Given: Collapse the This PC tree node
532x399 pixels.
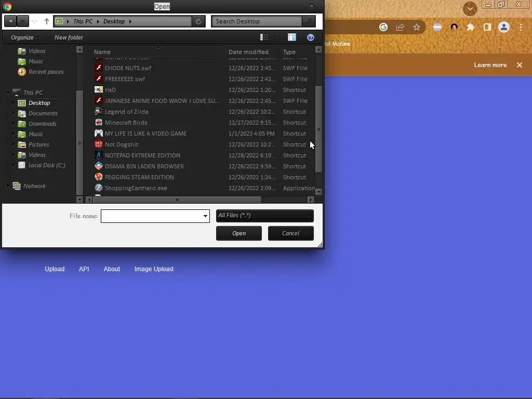Looking at the screenshot, I should click(8, 92).
